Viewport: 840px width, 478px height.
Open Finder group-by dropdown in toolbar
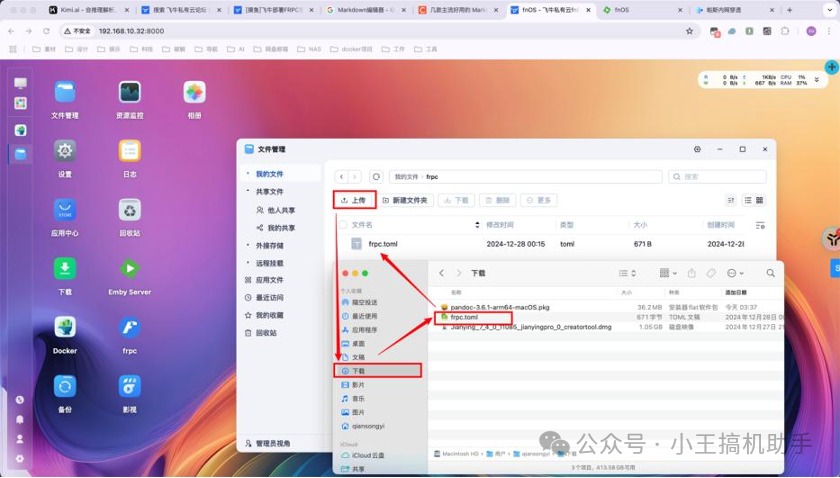click(x=668, y=273)
